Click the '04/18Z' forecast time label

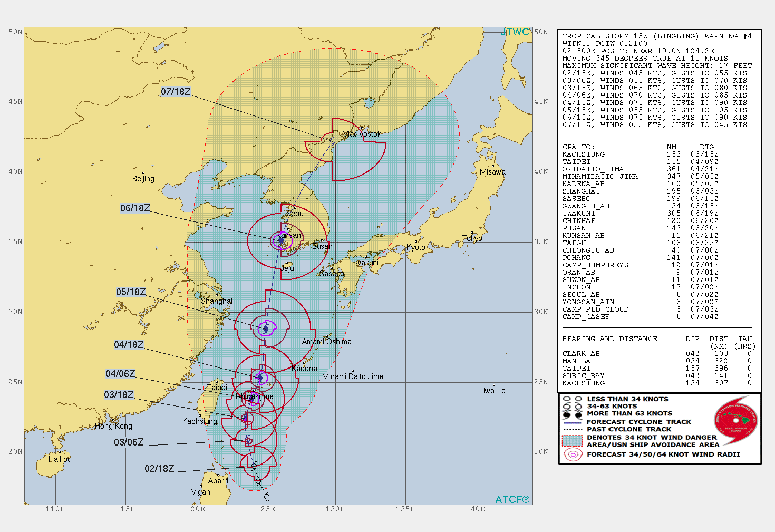point(129,345)
